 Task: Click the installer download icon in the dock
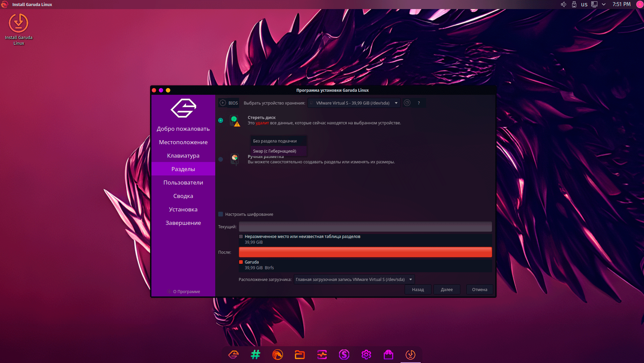410,355
